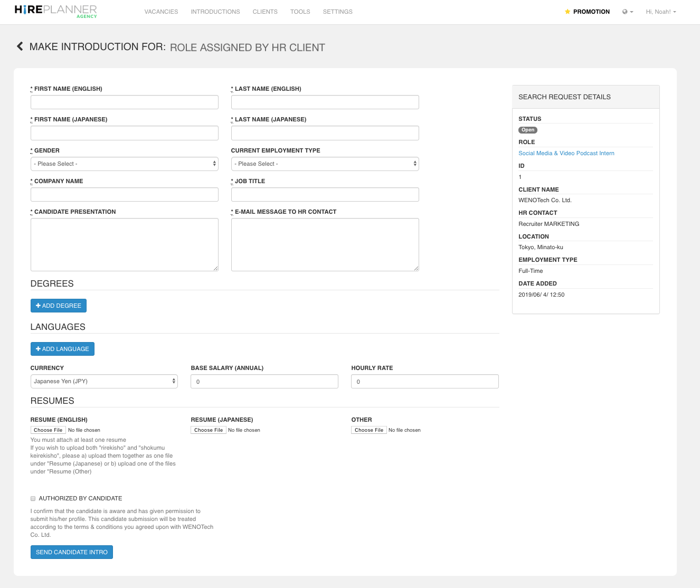
Task: Click the HirePlanner Agency logo
Action: click(x=55, y=11)
